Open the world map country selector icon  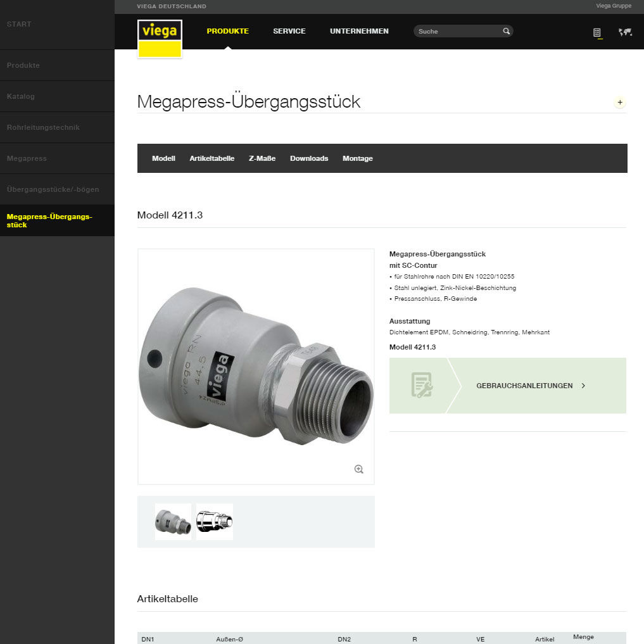(625, 32)
